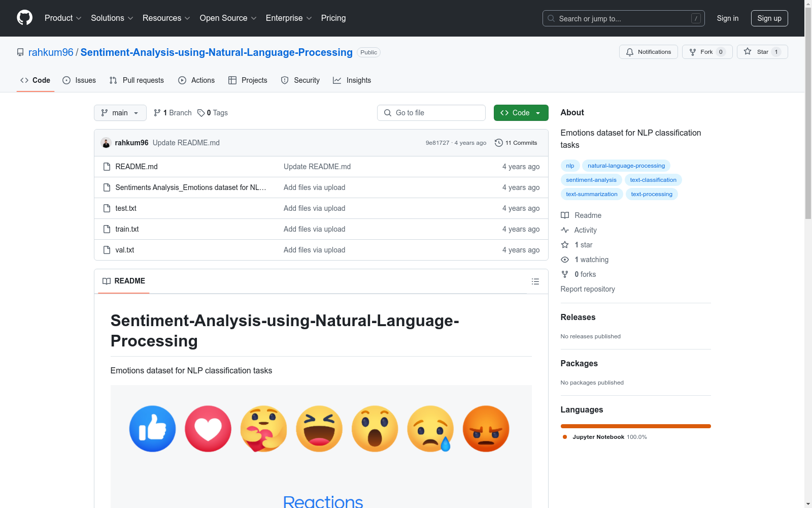Switch to the Pull requests tab
Image resolution: width=812 pixels, height=508 pixels.
tap(137, 80)
